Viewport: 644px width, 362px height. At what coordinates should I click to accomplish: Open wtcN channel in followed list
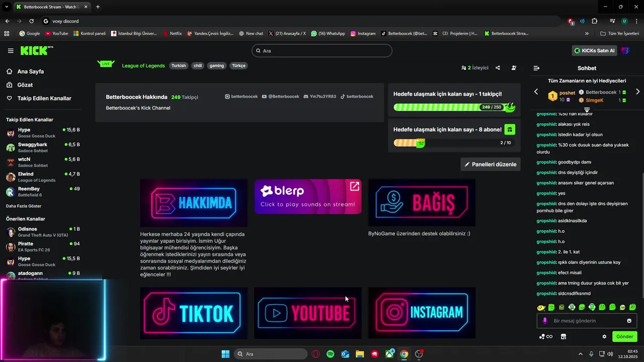coord(43,162)
